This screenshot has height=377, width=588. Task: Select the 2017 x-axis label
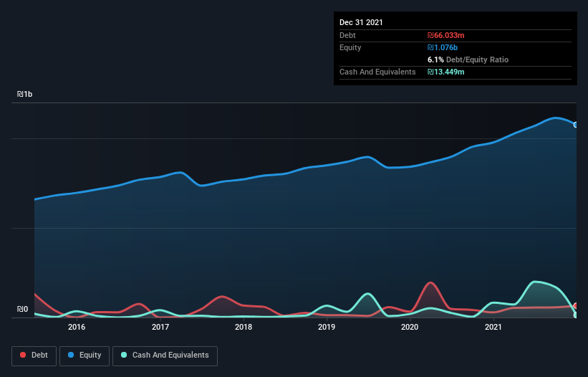(x=160, y=327)
